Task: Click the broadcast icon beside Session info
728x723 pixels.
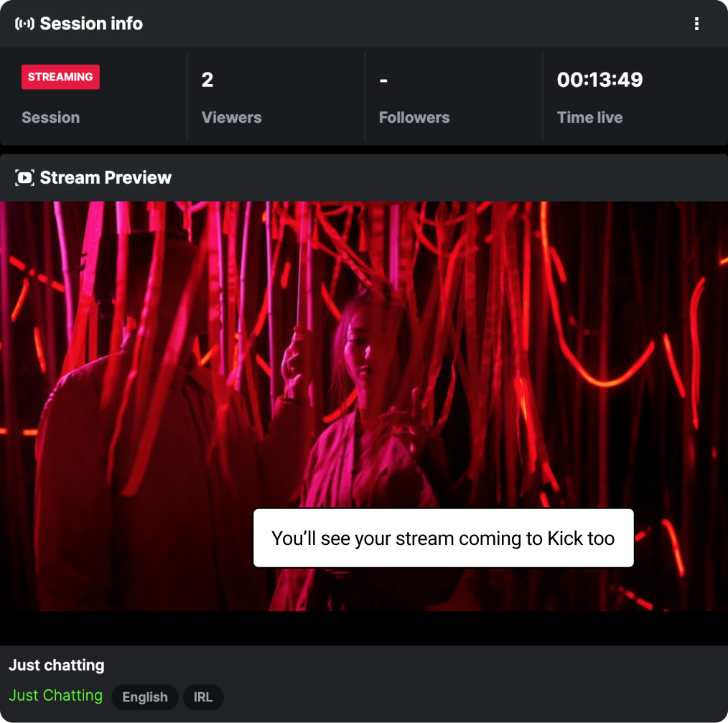Action: pyautogui.click(x=24, y=24)
